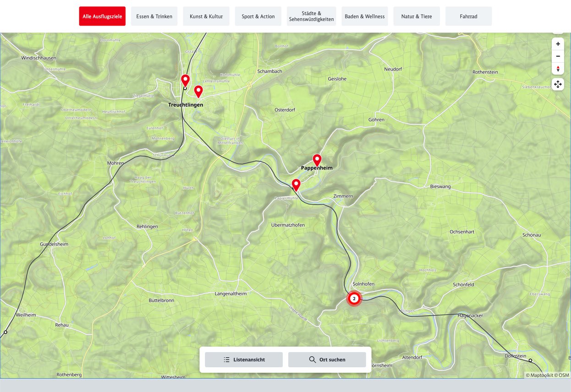Open the OSM attribution link

[x=563, y=376]
